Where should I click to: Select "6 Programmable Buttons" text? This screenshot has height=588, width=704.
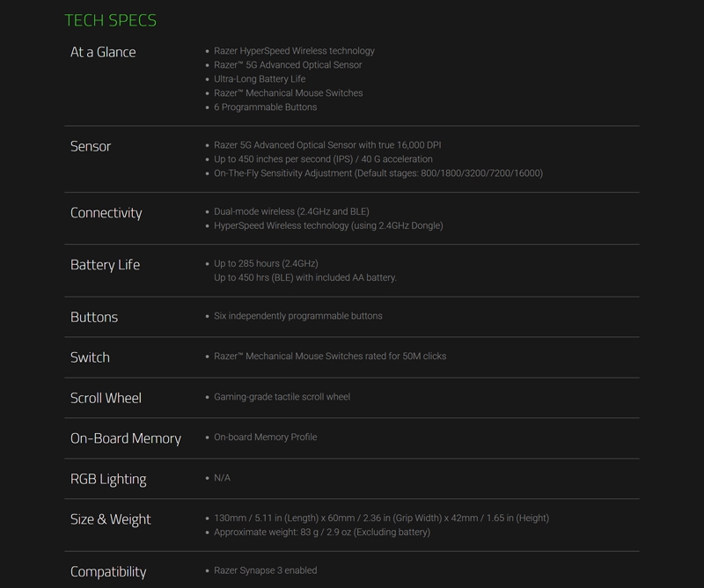[266, 107]
